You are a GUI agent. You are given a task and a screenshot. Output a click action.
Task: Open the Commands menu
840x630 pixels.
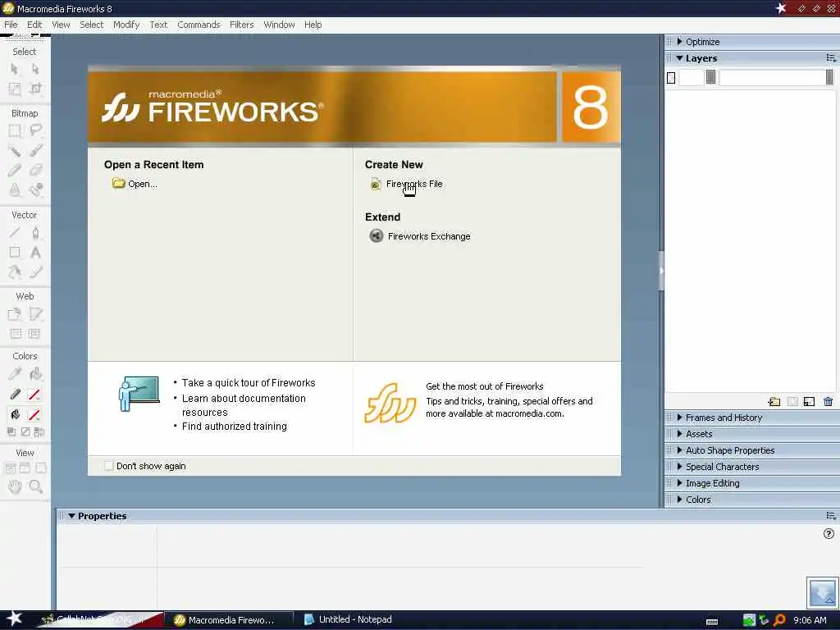199,25
